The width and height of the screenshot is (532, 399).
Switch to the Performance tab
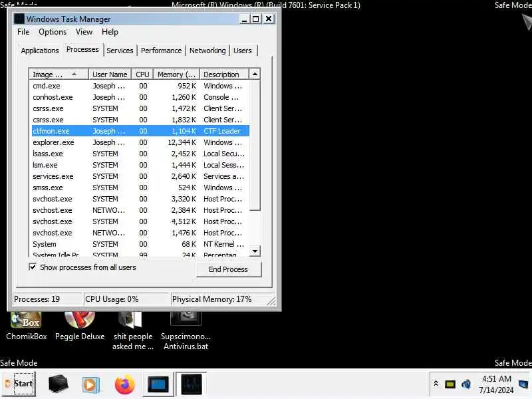click(161, 51)
